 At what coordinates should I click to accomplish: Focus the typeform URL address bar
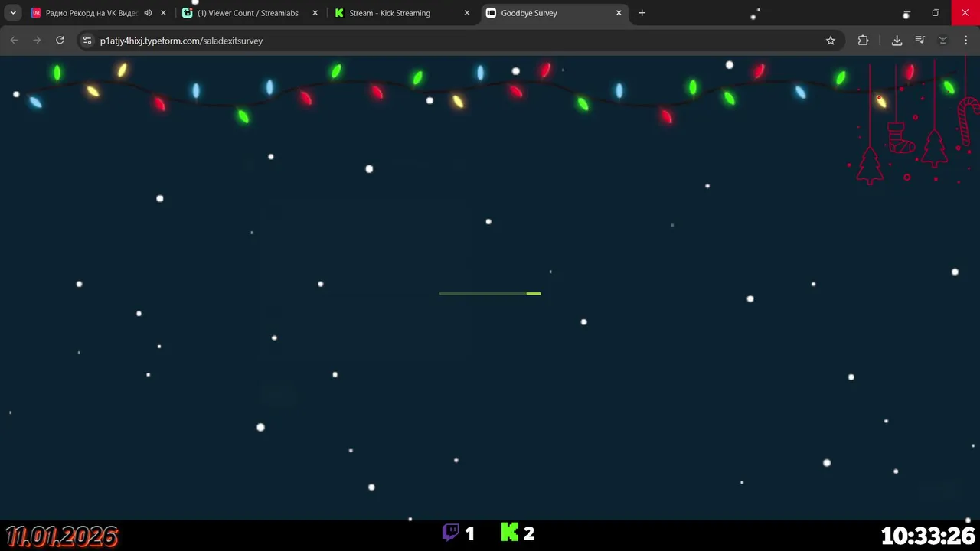point(459,41)
